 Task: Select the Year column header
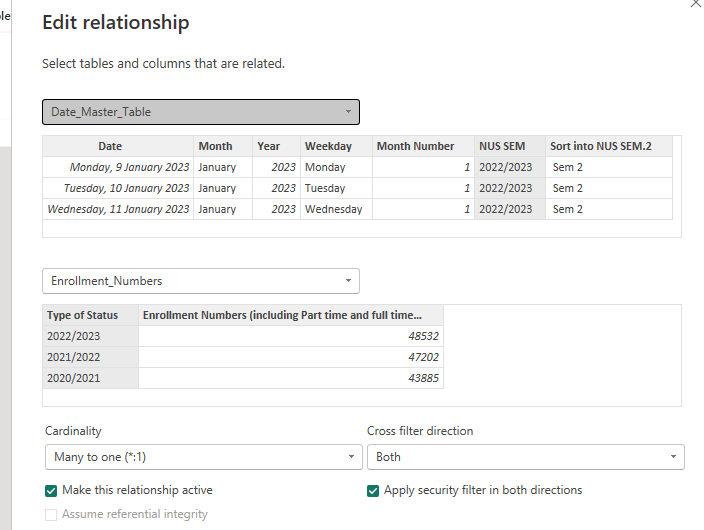[277, 146]
